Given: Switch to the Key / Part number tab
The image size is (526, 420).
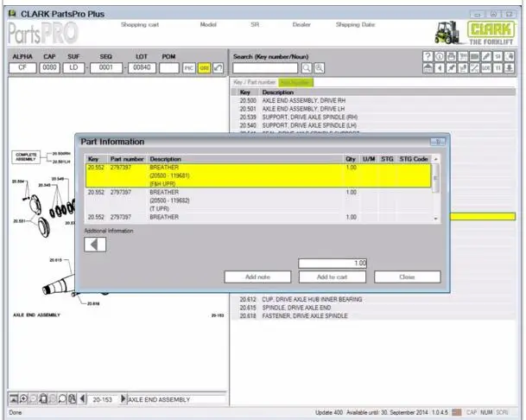Looking at the screenshot, I should 255,82.
